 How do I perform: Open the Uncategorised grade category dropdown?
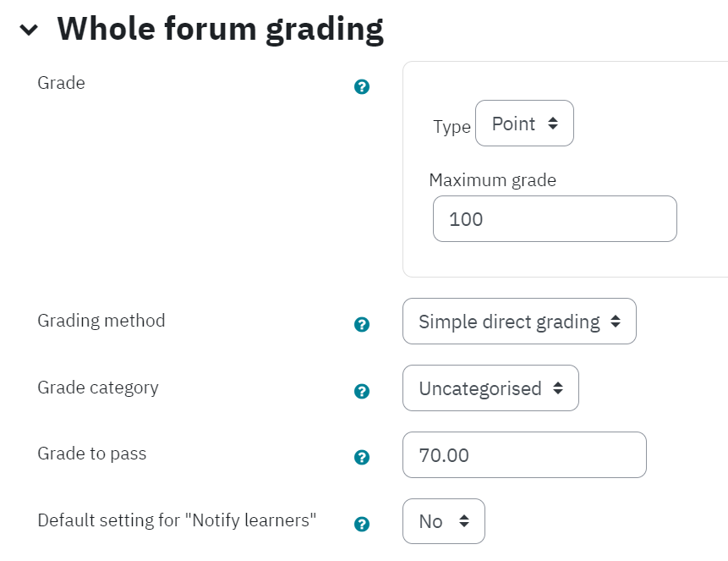pyautogui.click(x=490, y=388)
